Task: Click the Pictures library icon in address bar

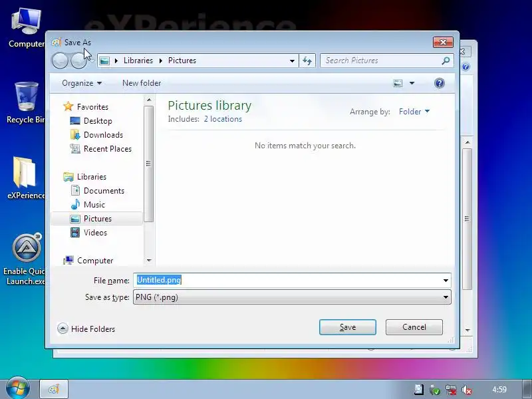Action: coord(104,61)
